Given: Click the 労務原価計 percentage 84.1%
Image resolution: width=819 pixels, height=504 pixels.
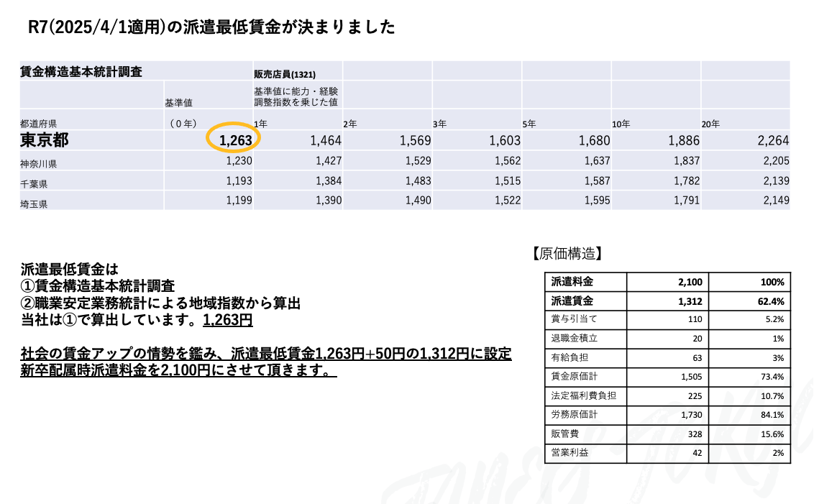Looking at the screenshot, I should [772, 415].
